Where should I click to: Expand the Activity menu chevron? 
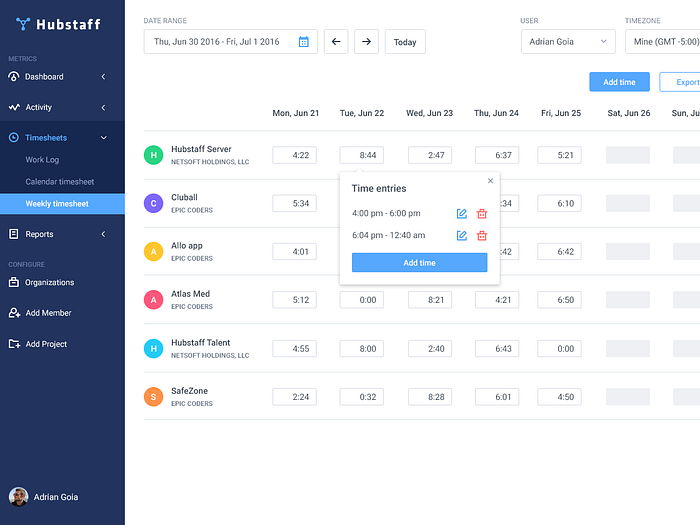104,108
